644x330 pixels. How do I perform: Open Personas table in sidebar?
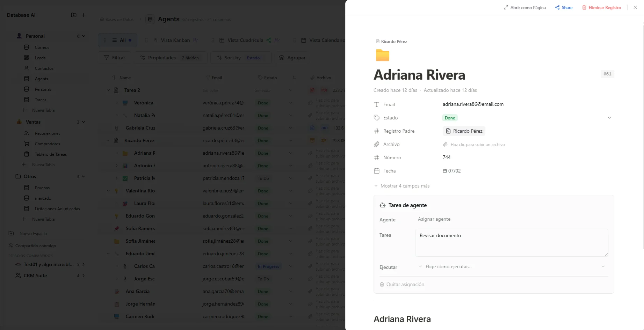43,89
